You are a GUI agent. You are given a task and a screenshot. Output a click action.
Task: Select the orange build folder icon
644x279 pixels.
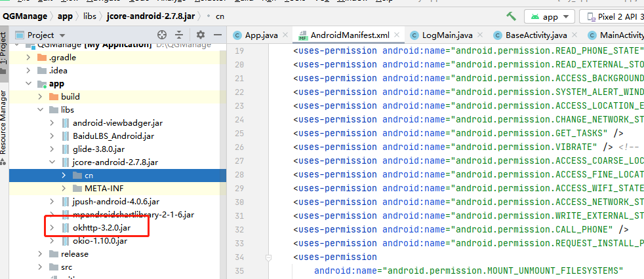coord(54,97)
